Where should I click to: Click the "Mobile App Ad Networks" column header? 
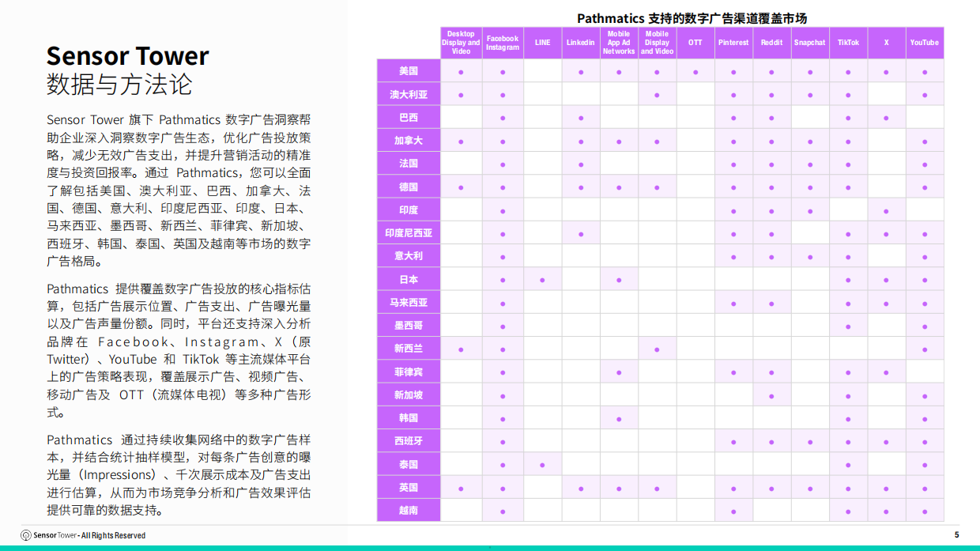pos(619,43)
